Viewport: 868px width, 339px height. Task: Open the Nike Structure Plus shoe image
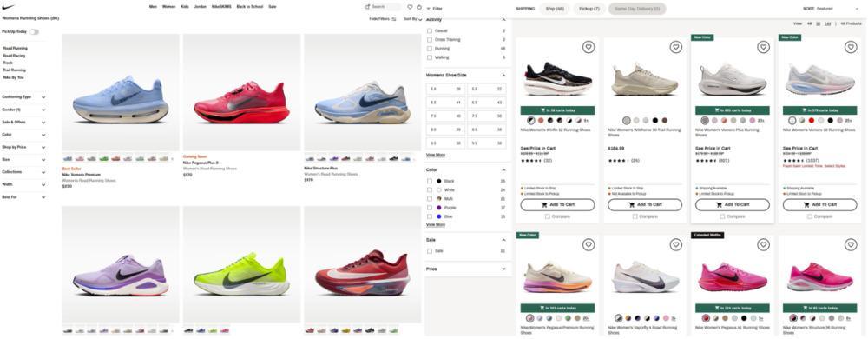(363, 92)
